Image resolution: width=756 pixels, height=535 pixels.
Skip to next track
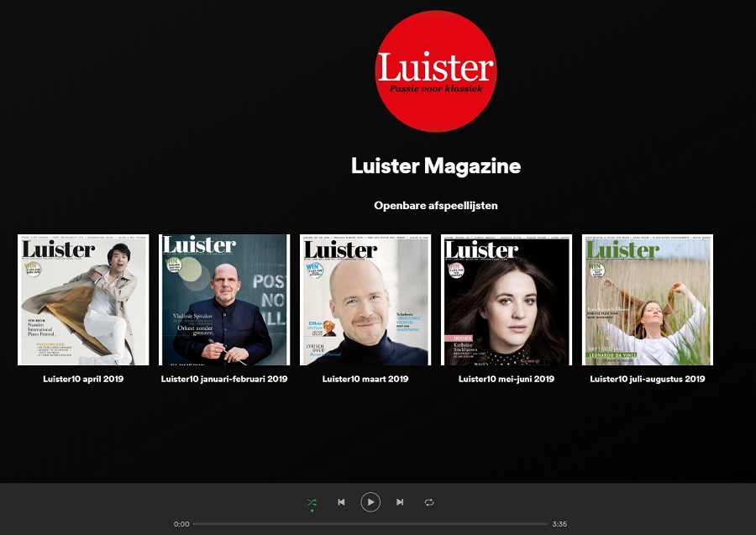[x=400, y=502]
